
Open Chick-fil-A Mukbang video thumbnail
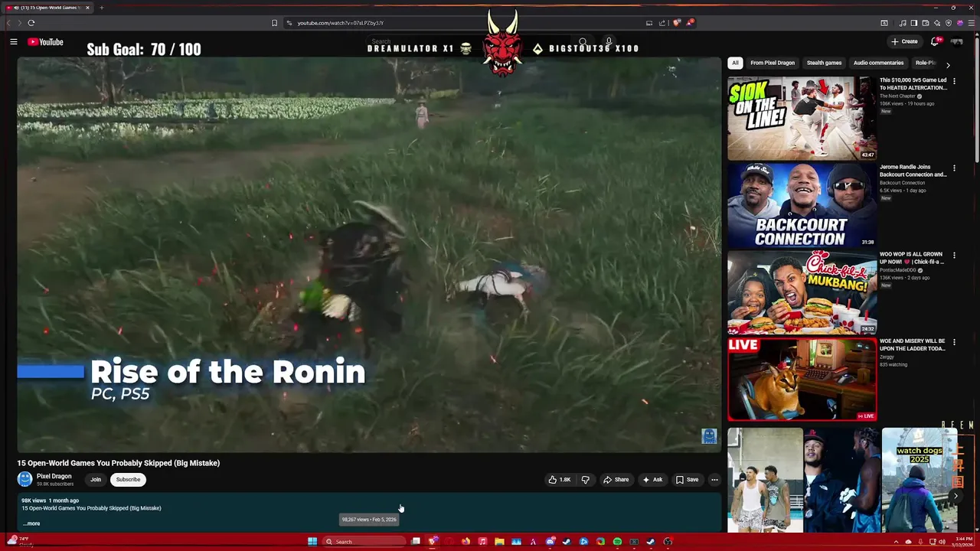(802, 292)
